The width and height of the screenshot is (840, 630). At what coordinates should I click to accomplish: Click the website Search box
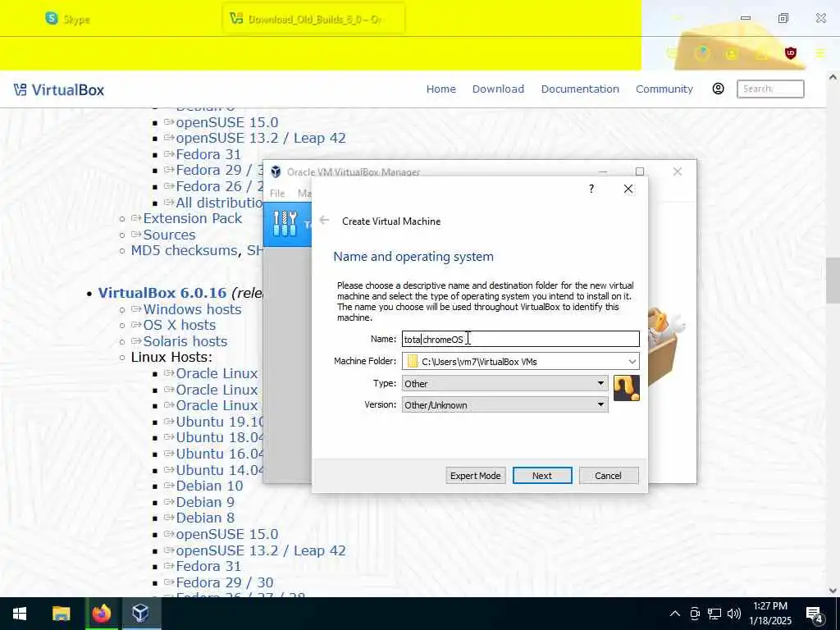[770, 89]
